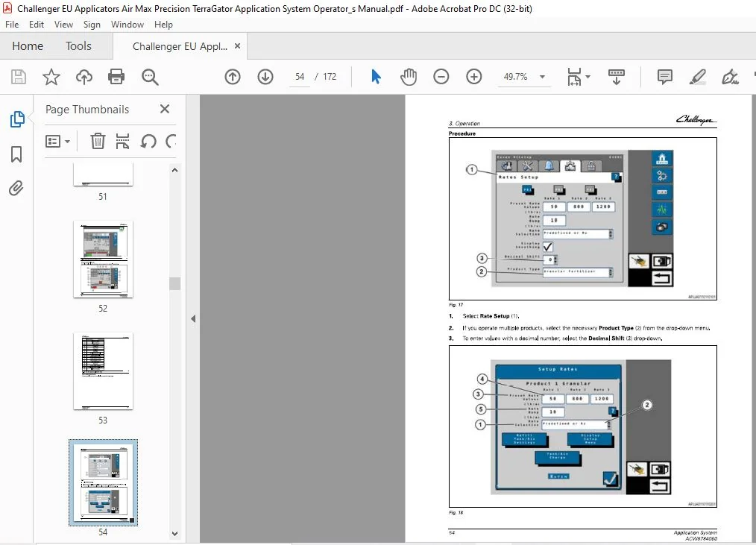Click the thumbnails scrollbar thumb
This screenshot has width=756, height=545.
tap(174, 283)
